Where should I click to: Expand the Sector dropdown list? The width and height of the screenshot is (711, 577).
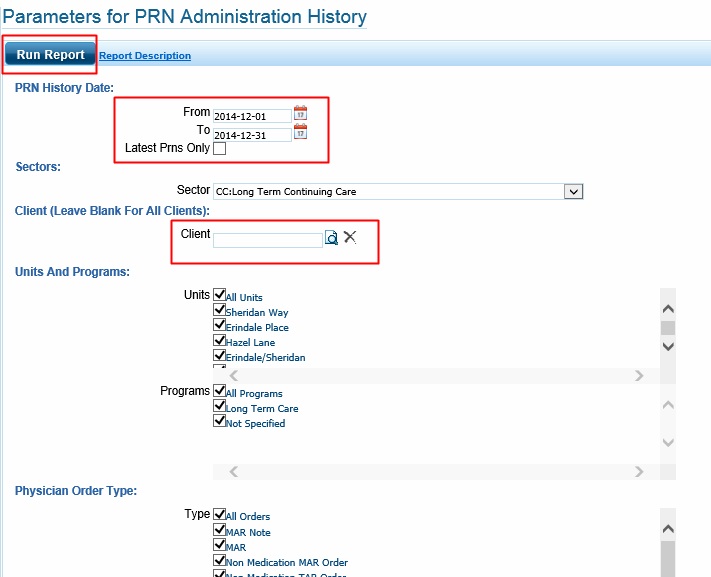(x=573, y=191)
